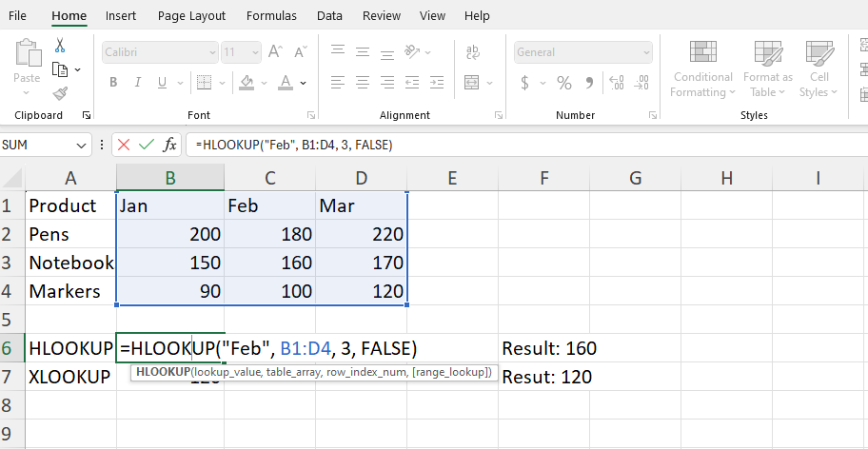Click Format as Table button
The height and width of the screenshot is (449, 868).
pyautogui.click(x=767, y=70)
